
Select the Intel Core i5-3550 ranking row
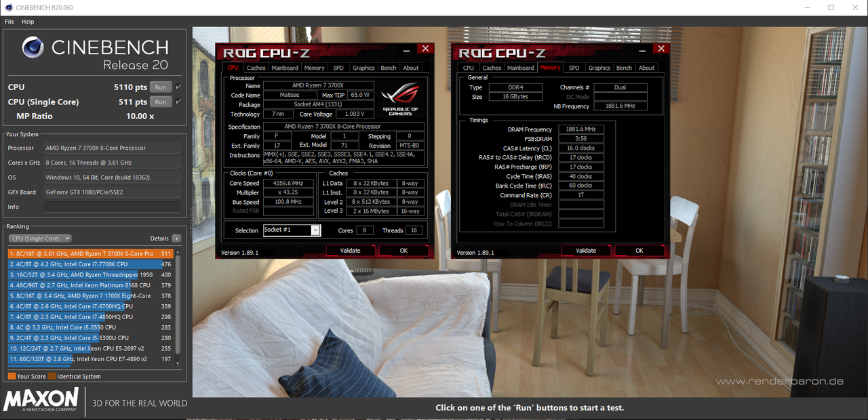pyautogui.click(x=91, y=327)
